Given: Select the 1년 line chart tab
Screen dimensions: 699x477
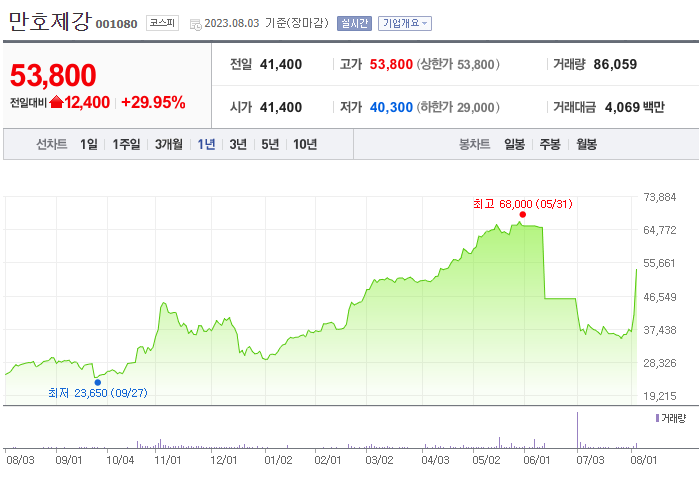Looking at the screenshot, I should (206, 144).
